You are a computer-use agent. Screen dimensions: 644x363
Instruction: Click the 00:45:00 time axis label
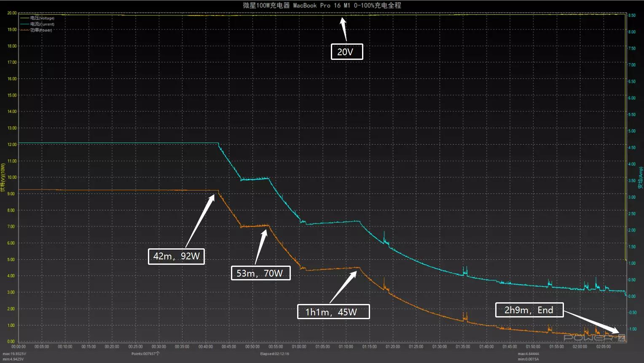229,347
